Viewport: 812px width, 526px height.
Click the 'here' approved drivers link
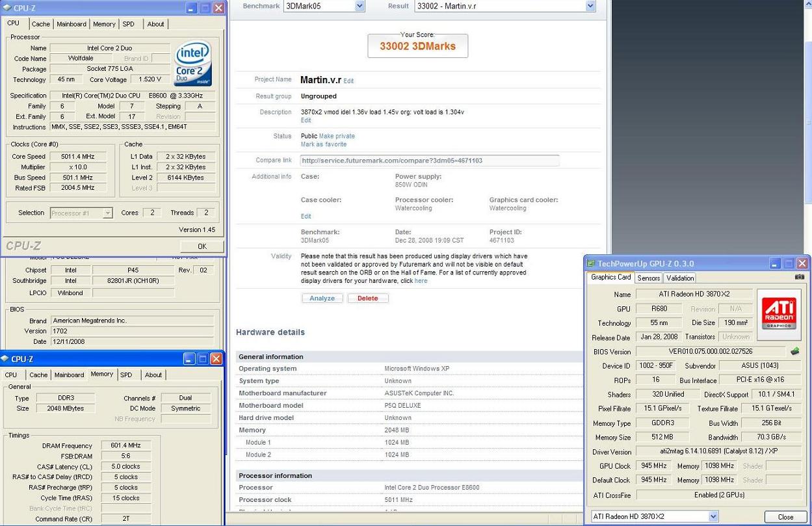click(421, 281)
